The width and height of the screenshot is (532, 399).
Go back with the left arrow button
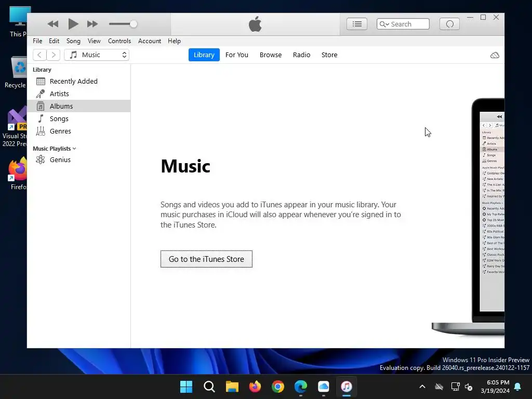pyautogui.click(x=39, y=55)
